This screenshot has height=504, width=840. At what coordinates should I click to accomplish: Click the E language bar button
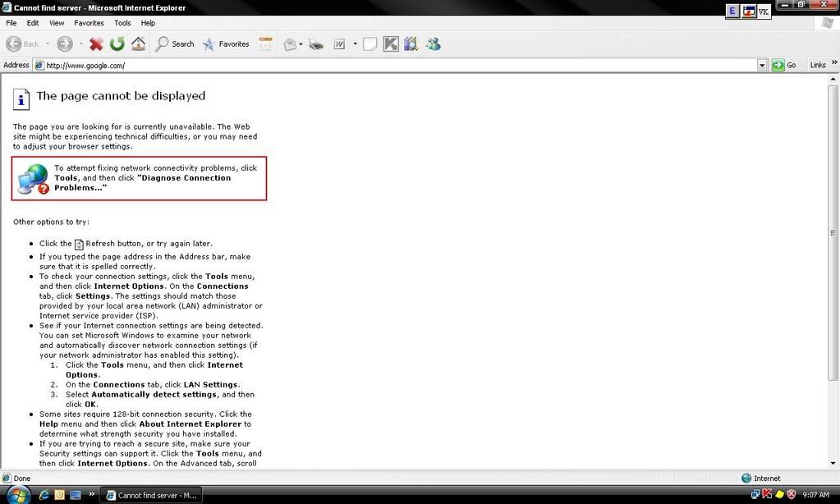coord(732,11)
